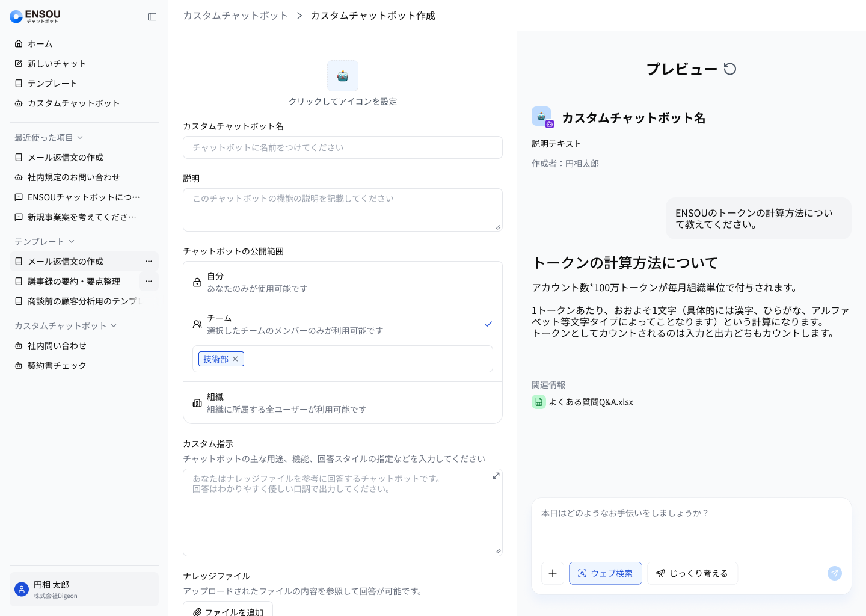Click the plus icon in chat input
Screen dimensions: 866x616
pyautogui.click(x=553, y=573)
